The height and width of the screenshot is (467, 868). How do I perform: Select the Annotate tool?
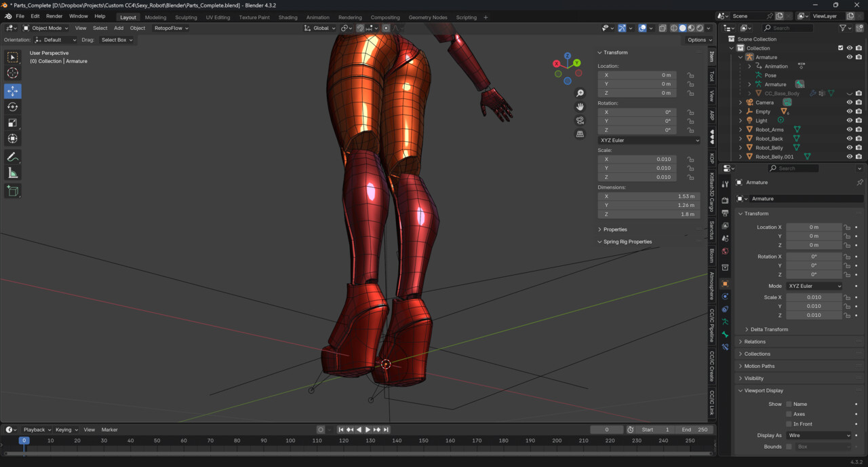(13, 157)
